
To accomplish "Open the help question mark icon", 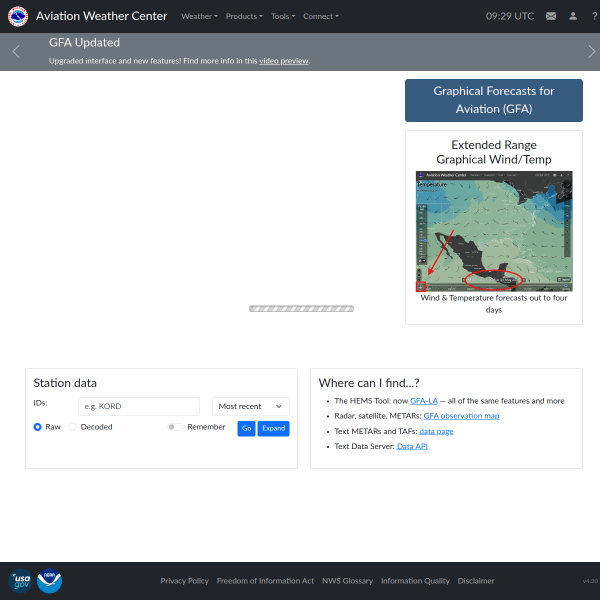I will coord(594,16).
